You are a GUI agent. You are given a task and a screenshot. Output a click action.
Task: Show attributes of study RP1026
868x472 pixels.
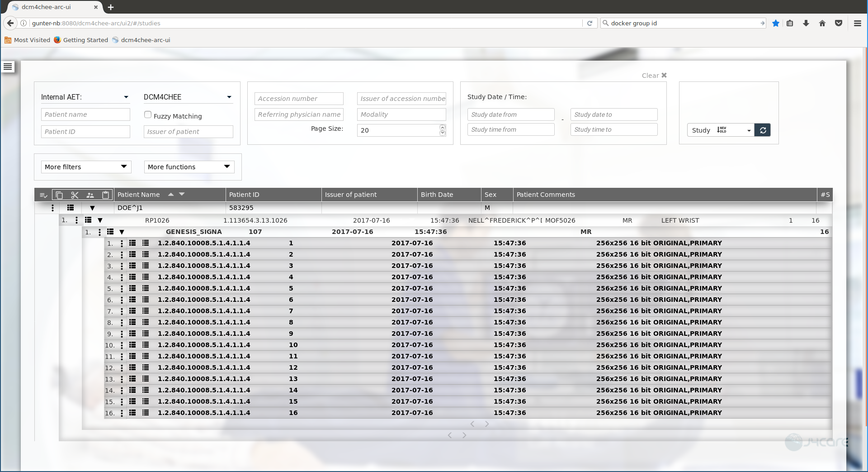(88, 220)
